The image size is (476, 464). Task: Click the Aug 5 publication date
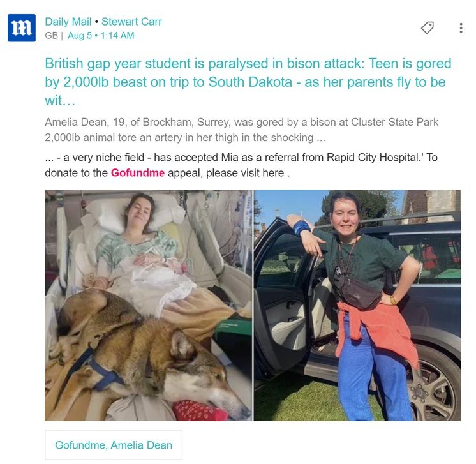pyautogui.click(x=80, y=36)
